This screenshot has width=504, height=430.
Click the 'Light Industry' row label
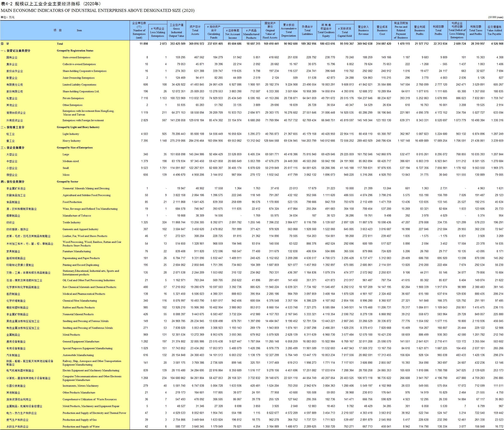[x=71, y=134]
